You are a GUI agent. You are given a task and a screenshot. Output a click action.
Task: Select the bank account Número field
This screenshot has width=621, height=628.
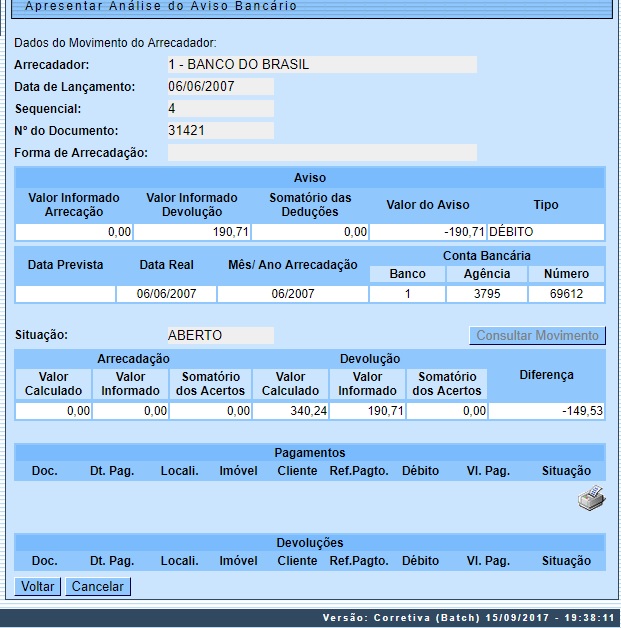pyautogui.click(x=566, y=294)
